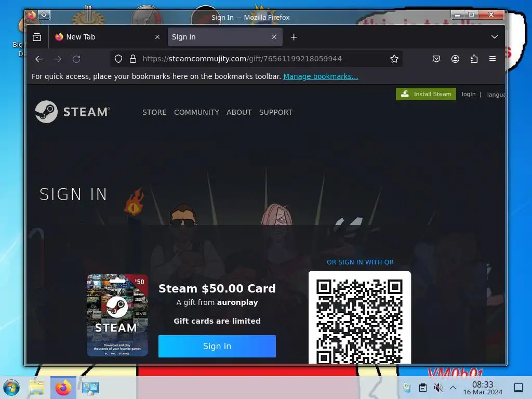Open the STORE menu item
532x399 pixels.
[x=154, y=112]
